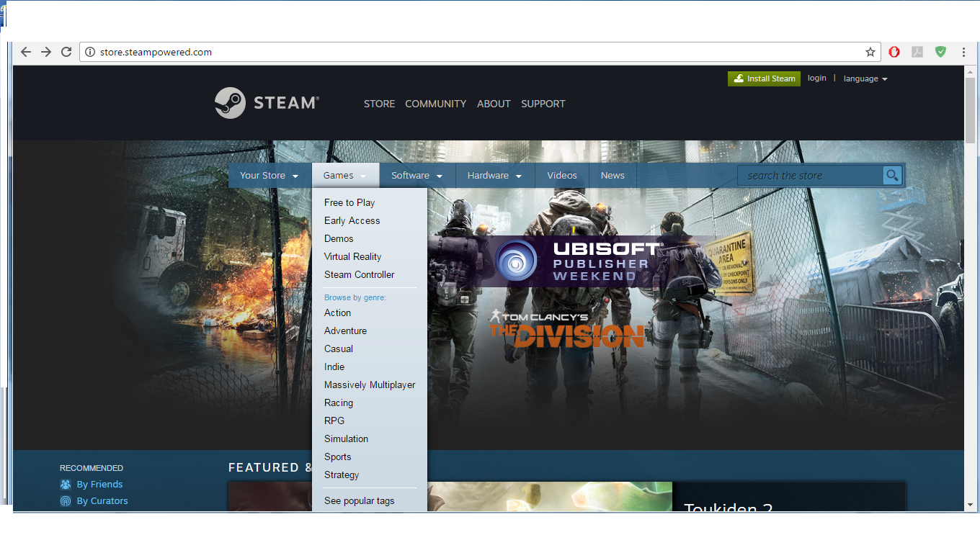Click the scrollbar up arrow
This screenshot has width=980, height=553.
(969, 71)
